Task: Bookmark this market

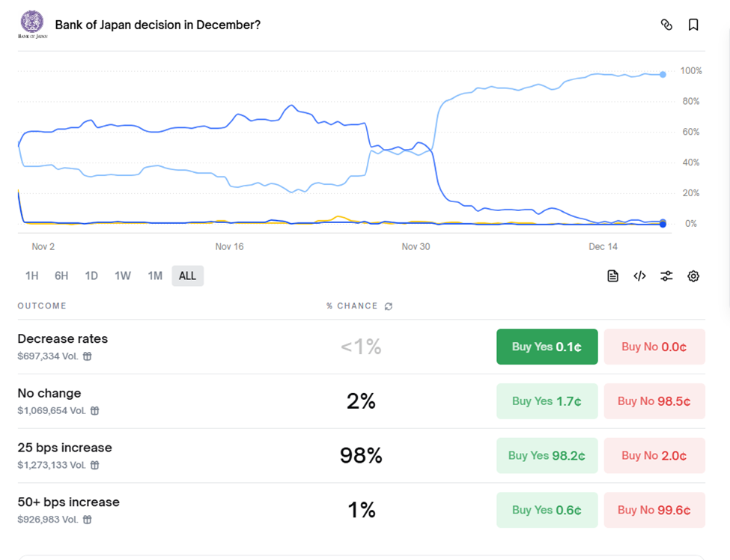Action: (x=693, y=25)
